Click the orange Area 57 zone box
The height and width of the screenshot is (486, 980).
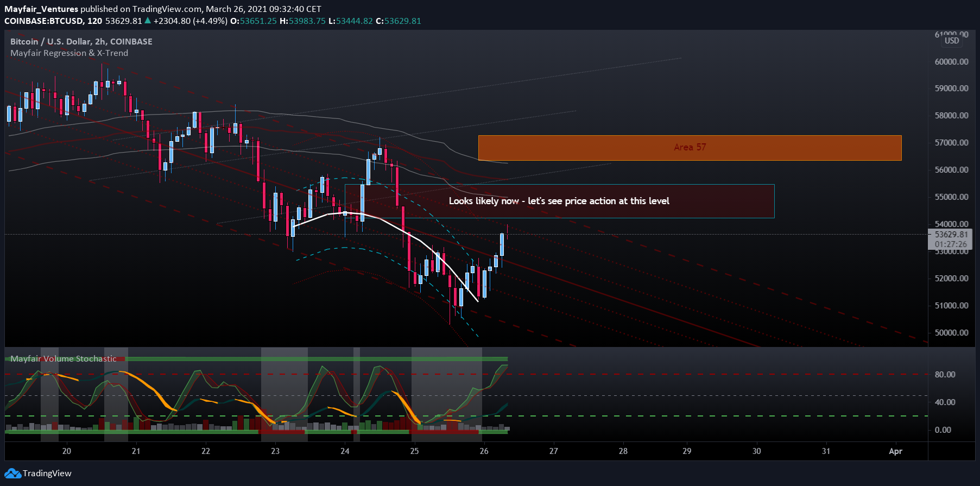click(x=690, y=148)
